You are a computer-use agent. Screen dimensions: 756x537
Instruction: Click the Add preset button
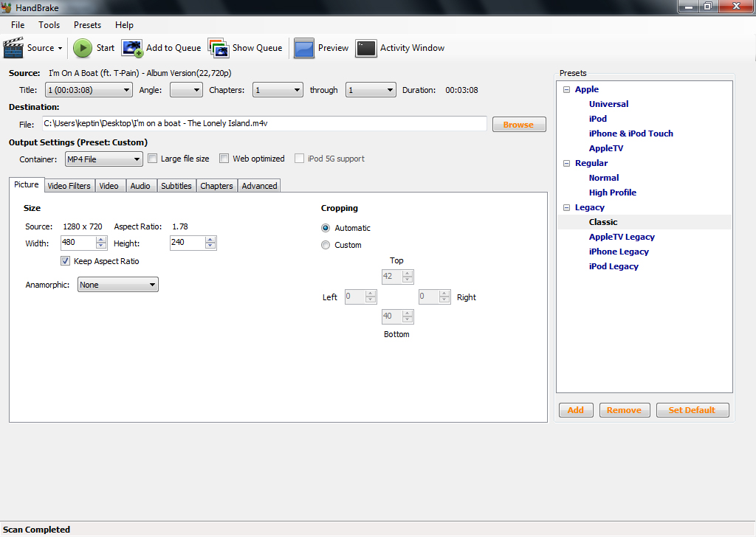point(576,410)
